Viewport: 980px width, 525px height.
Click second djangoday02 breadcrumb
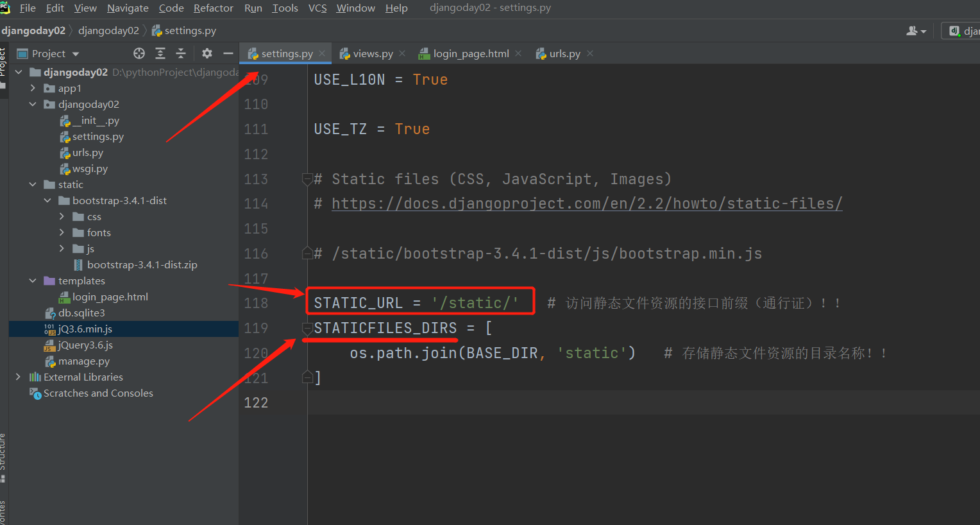tap(108, 31)
